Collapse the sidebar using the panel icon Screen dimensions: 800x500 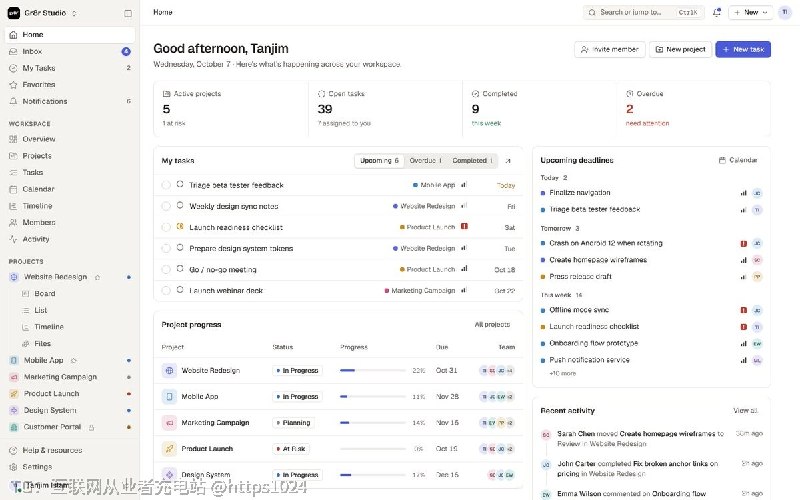point(128,13)
